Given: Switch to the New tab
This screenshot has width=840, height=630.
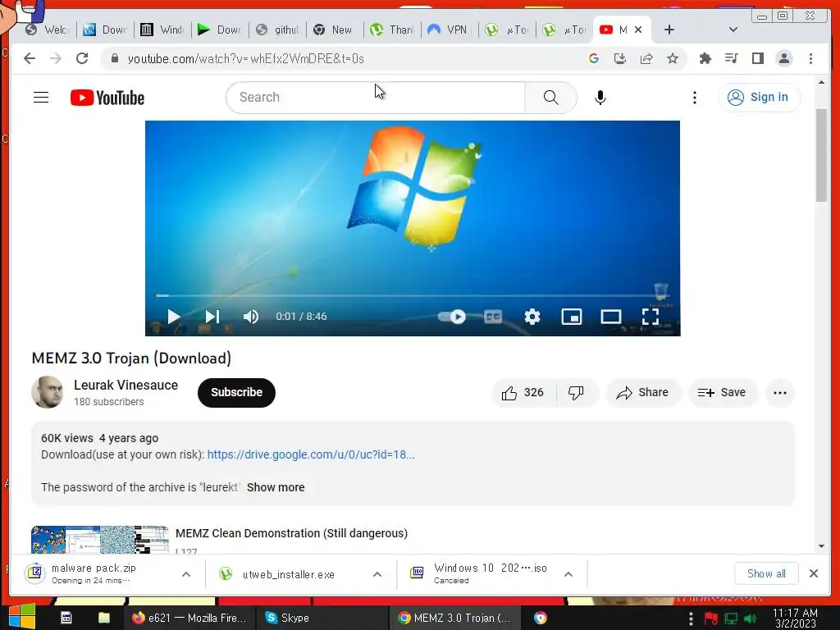Looking at the screenshot, I should 335,30.
